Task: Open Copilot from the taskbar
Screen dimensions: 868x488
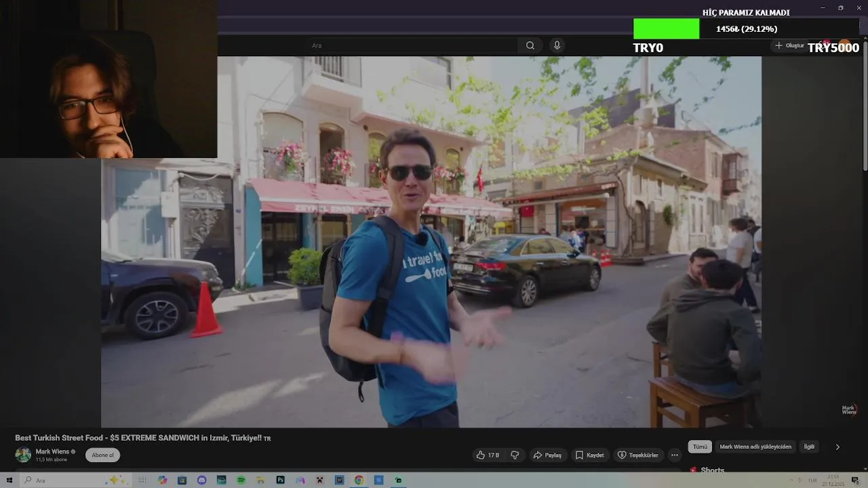Action: (x=162, y=480)
